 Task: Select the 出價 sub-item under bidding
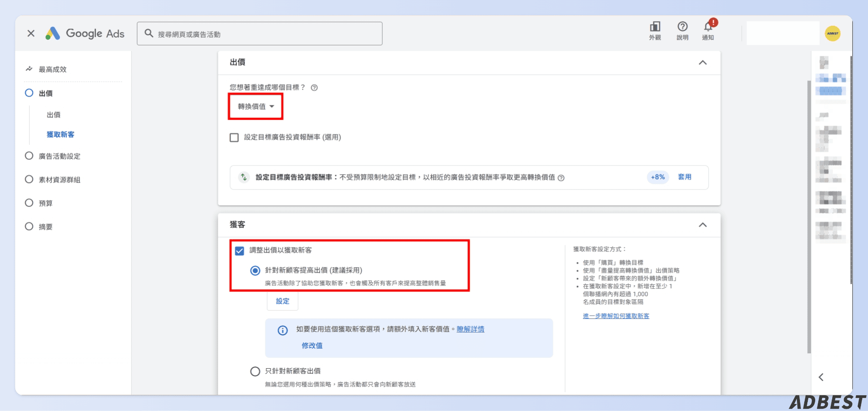coord(54,114)
